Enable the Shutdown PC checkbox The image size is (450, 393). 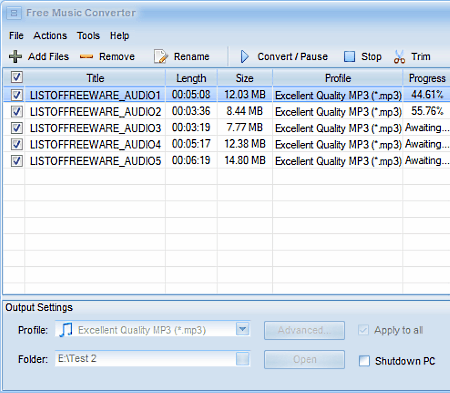(364, 361)
